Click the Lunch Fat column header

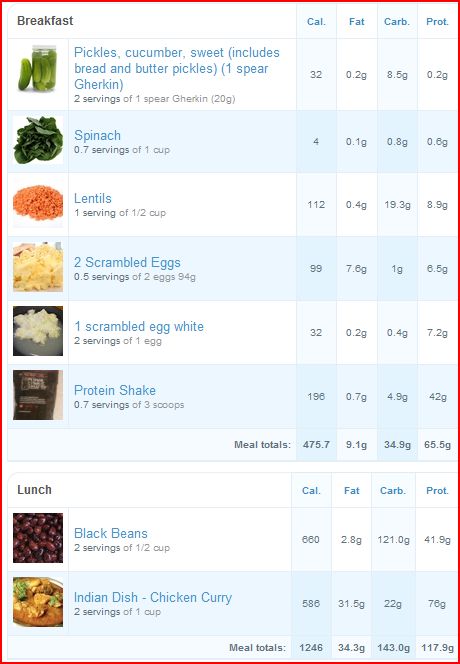point(352,491)
